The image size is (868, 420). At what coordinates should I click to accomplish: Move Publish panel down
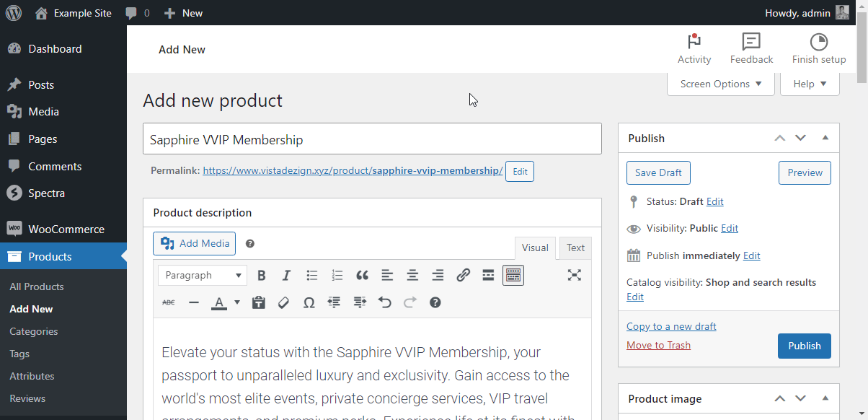[800, 138]
